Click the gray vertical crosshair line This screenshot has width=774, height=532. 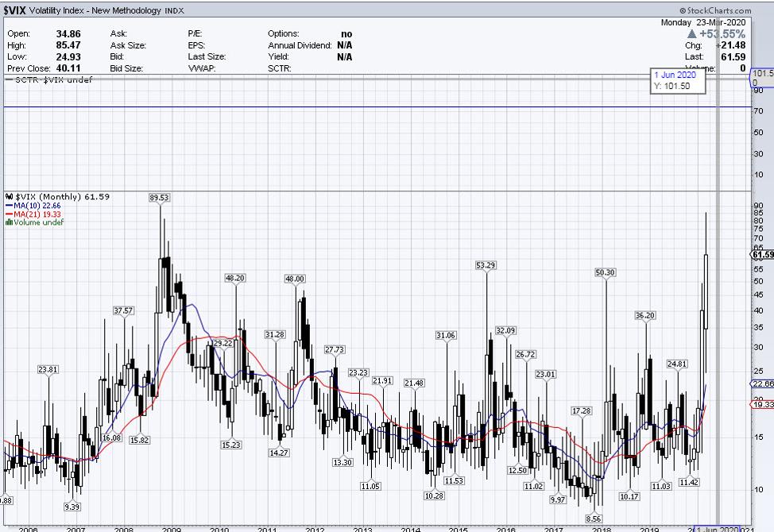click(x=718, y=318)
